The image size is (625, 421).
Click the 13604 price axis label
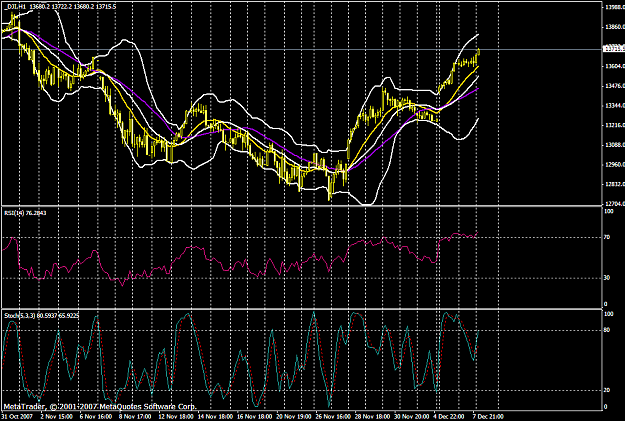pyautogui.click(x=615, y=67)
